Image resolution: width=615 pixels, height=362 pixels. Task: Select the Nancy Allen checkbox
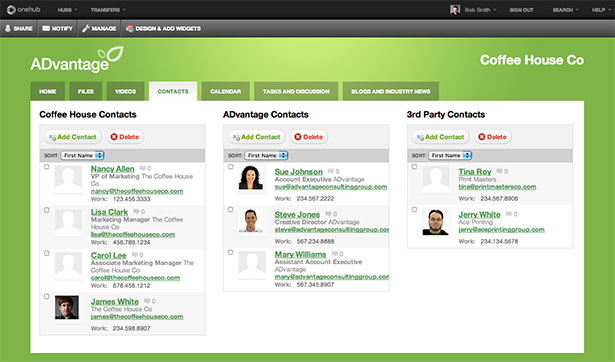[x=47, y=167]
